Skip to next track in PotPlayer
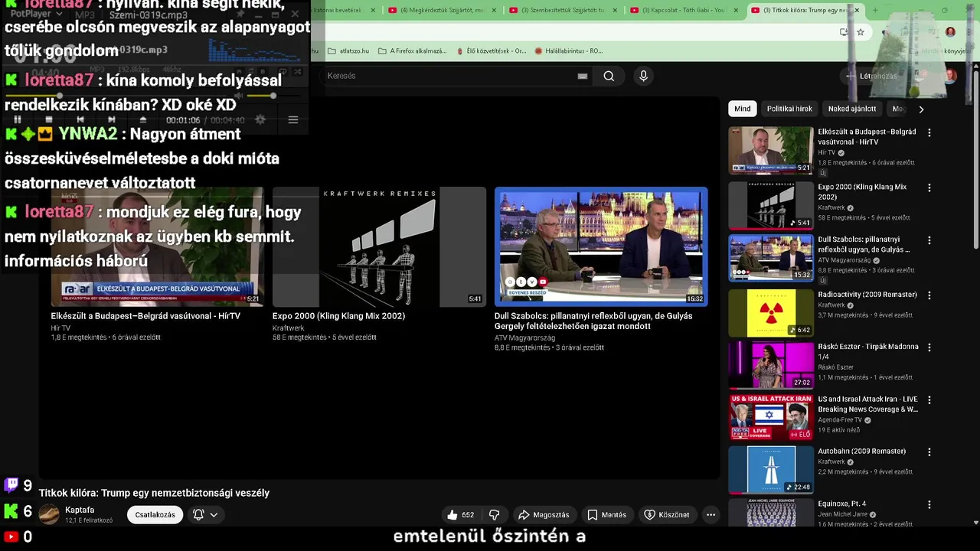Screen dimensions: 980x551 pyautogui.click(x=112, y=120)
